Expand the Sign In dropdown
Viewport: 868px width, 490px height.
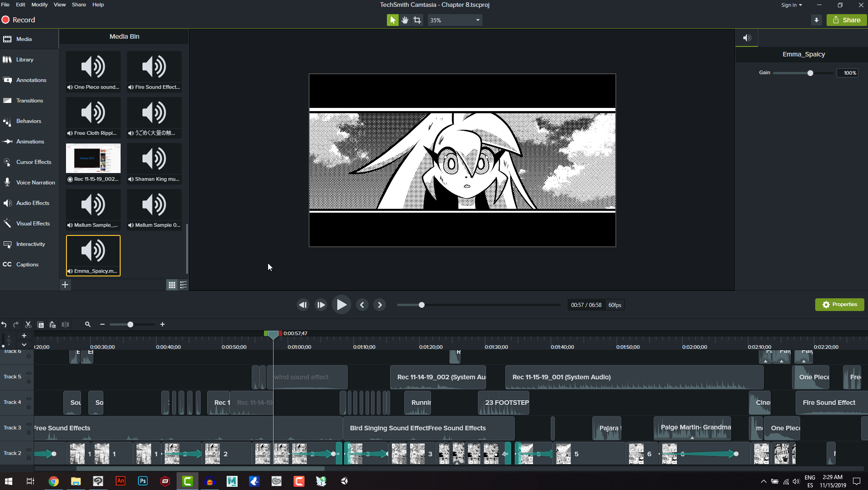pos(791,5)
